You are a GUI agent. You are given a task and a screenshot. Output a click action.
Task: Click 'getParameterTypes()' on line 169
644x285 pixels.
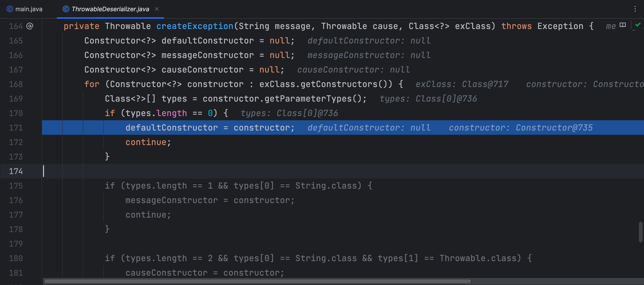(x=313, y=99)
